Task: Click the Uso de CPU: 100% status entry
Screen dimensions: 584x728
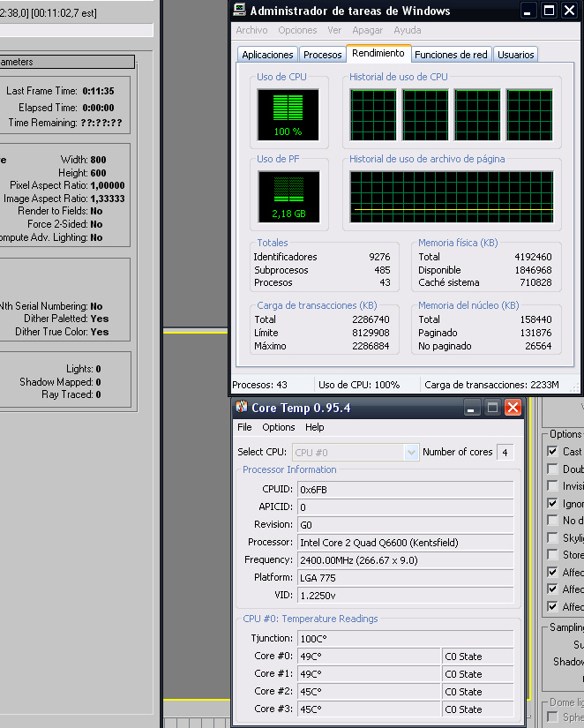Action: [359, 385]
